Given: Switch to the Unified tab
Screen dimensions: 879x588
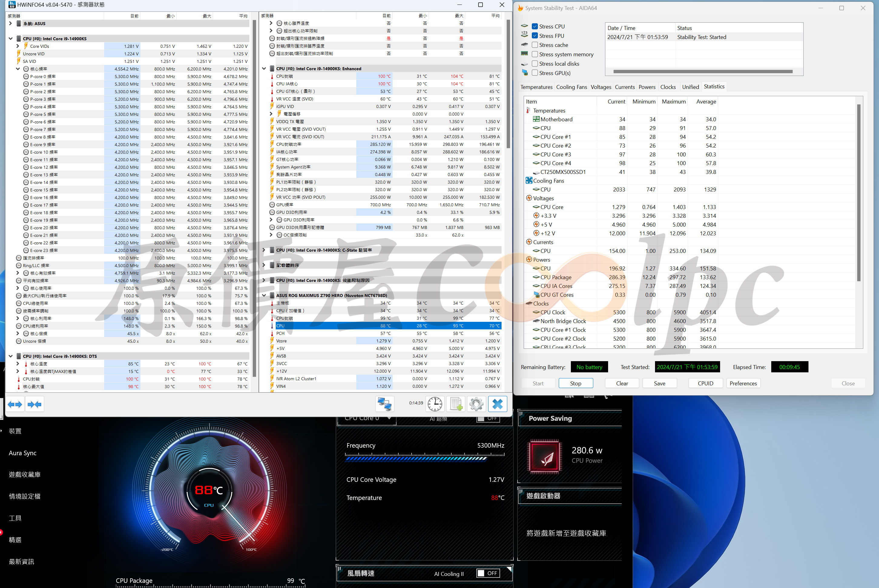Looking at the screenshot, I should click(690, 87).
